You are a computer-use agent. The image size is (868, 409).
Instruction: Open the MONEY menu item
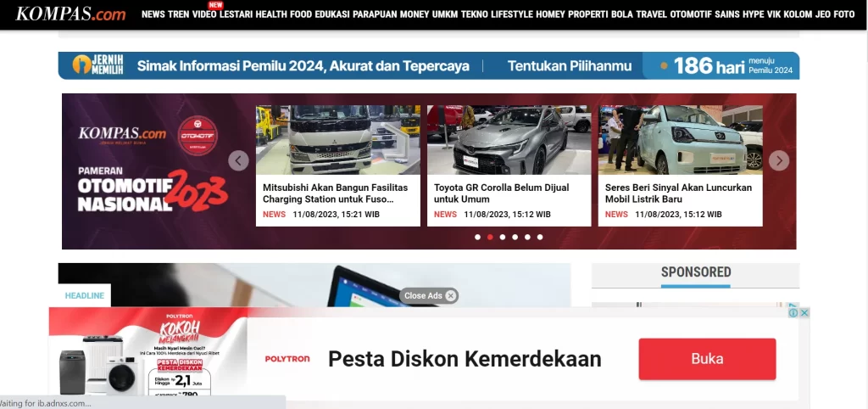point(415,14)
